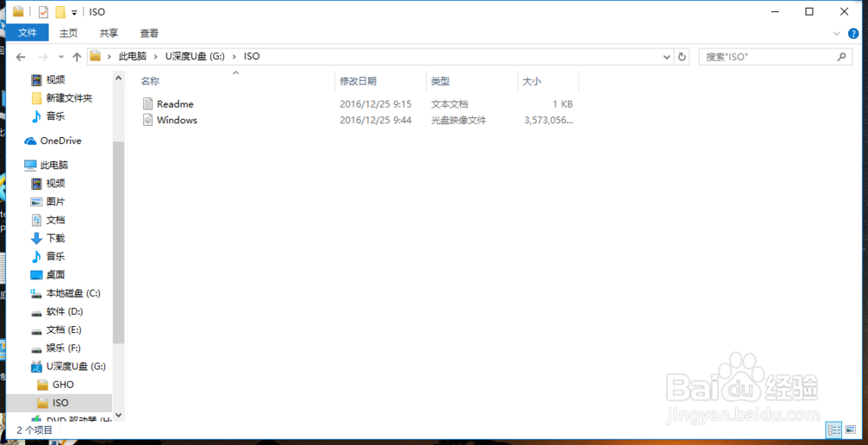868x445 pixels.
Task: Select 新建文件夹 in the navigation pane
Action: coord(69,99)
